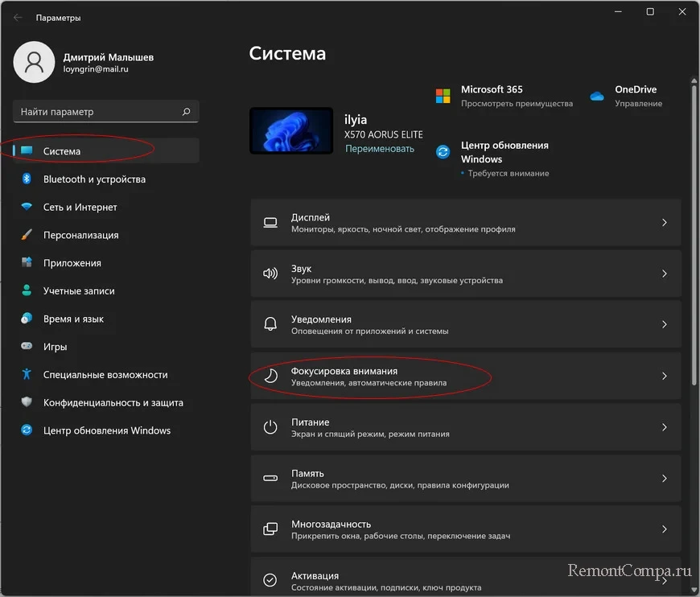The image size is (700, 597).
Task: Click the Персонализация paintbrush icon
Action: click(x=27, y=234)
